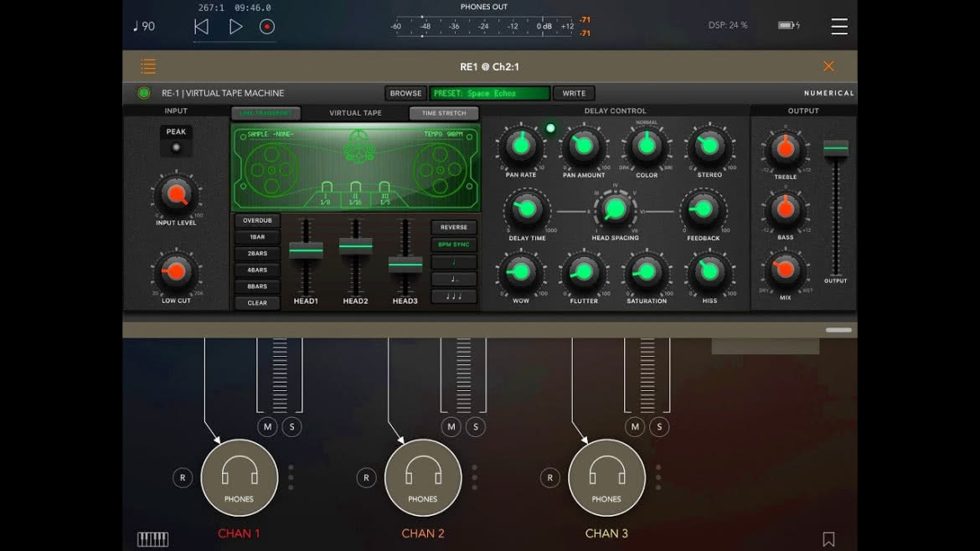The height and width of the screenshot is (551, 980).
Task: Arm record R button for CHAN 3
Action: [550, 478]
